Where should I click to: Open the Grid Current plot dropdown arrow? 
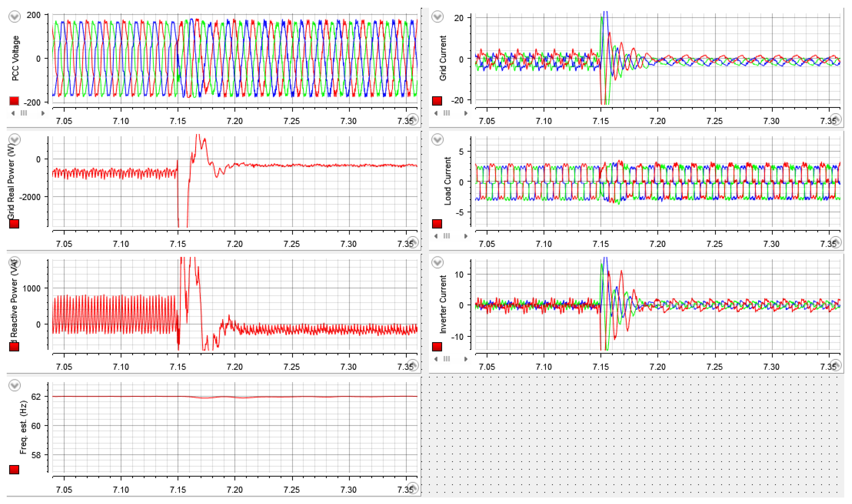tap(437, 16)
